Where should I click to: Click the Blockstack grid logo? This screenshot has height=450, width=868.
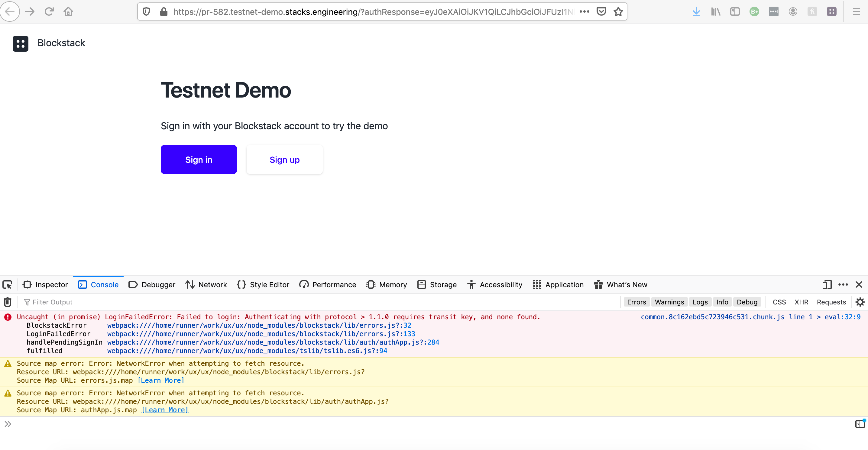20,43
